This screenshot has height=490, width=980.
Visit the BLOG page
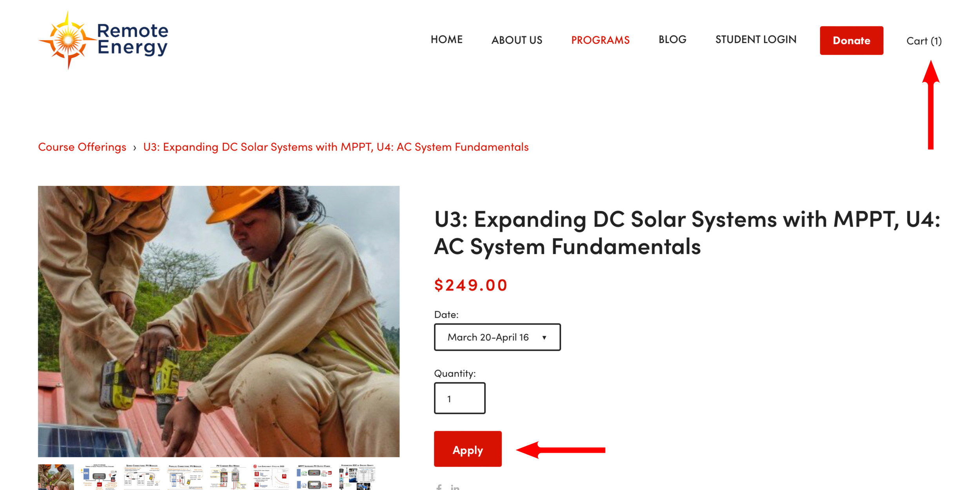coord(672,40)
